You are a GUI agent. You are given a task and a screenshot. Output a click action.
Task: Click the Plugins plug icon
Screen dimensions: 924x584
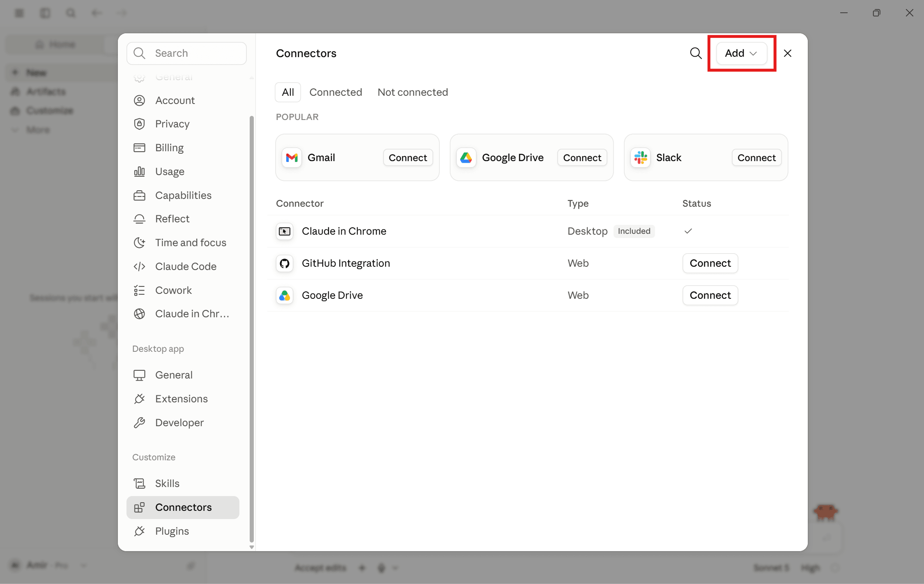click(139, 531)
